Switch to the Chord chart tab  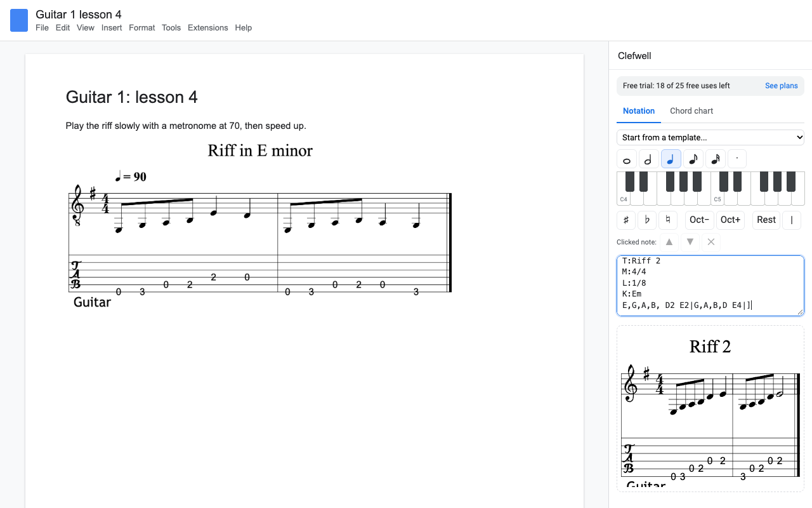(691, 110)
